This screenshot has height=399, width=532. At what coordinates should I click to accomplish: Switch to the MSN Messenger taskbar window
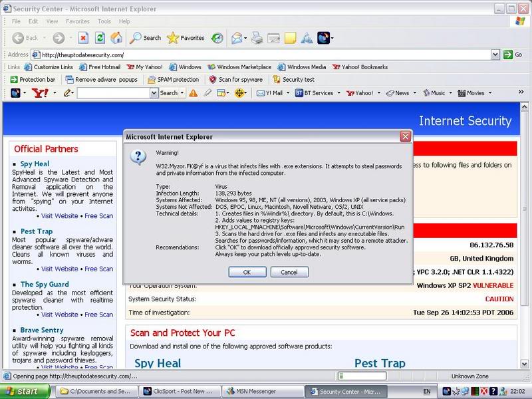tap(263, 391)
